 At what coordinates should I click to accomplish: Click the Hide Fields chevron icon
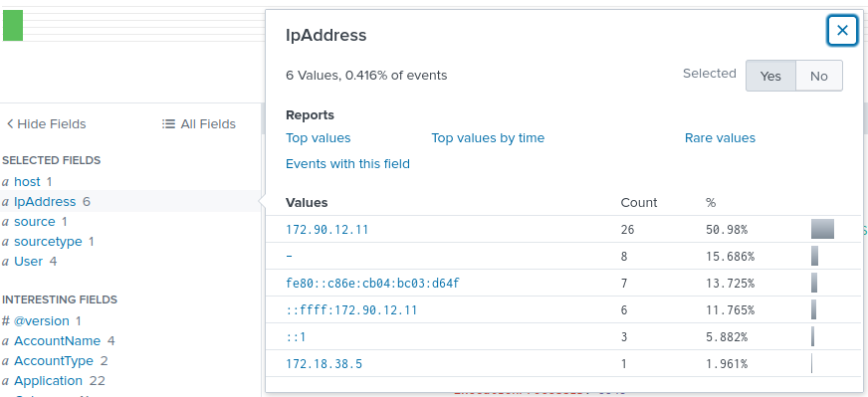click(x=9, y=124)
